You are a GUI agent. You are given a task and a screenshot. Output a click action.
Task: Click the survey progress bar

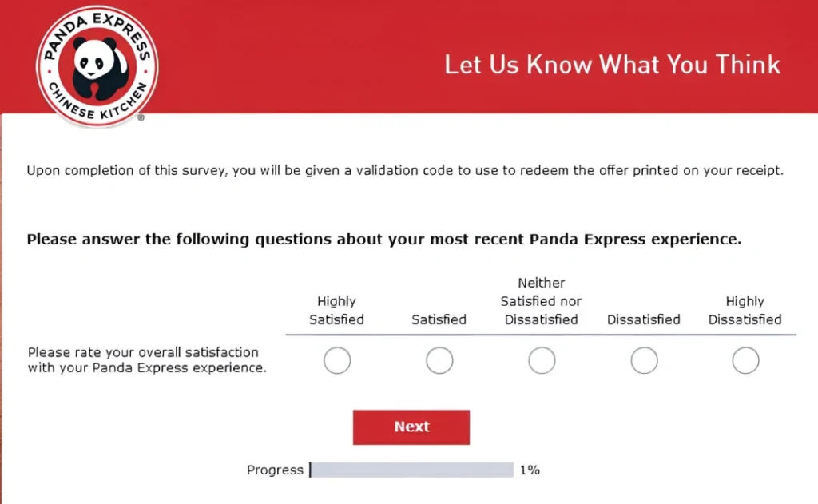(x=411, y=470)
